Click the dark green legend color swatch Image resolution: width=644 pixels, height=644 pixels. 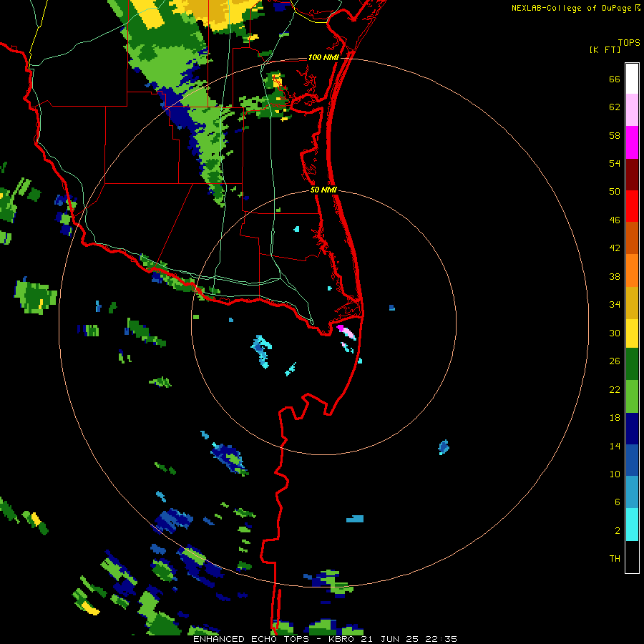click(632, 364)
